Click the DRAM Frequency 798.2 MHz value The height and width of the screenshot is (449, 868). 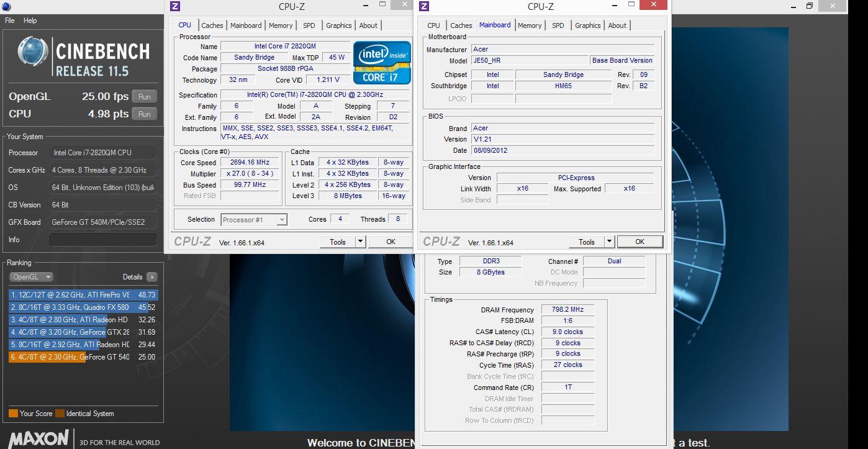[567, 310]
